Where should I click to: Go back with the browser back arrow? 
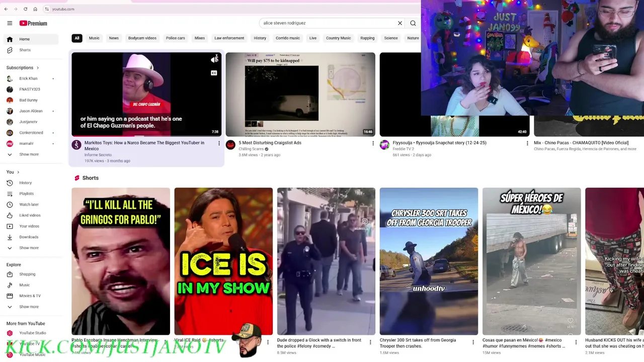tap(6, 9)
